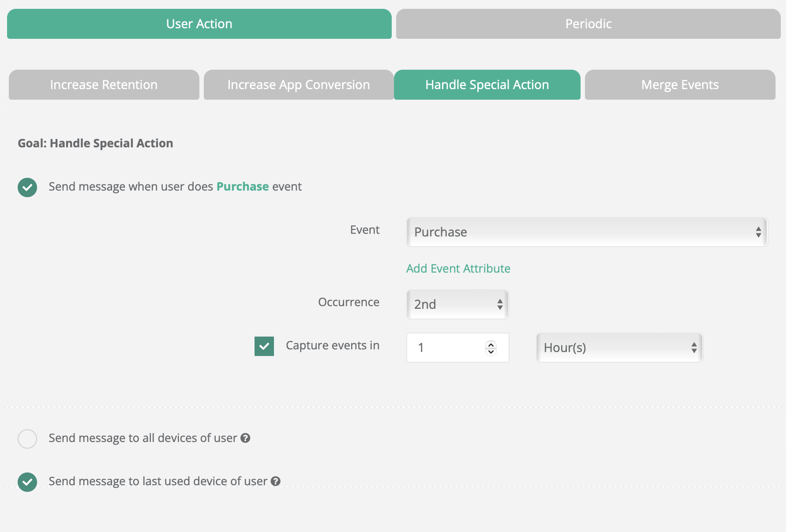Select the Handle Special Action tab
The height and width of the screenshot is (532, 787).
(487, 85)
